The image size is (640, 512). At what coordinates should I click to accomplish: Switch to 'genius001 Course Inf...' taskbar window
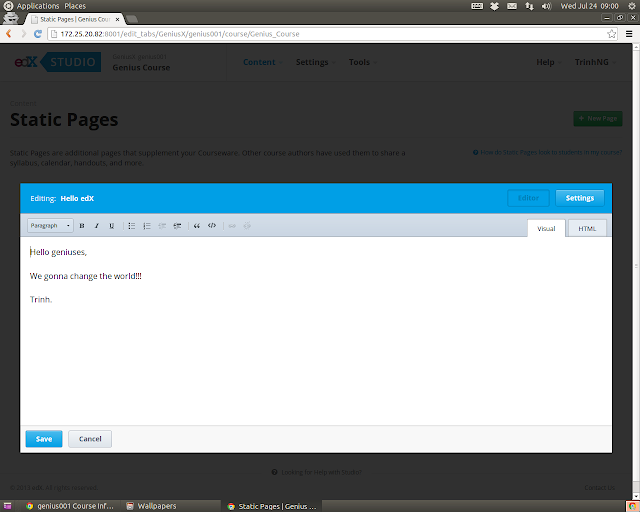70,506
